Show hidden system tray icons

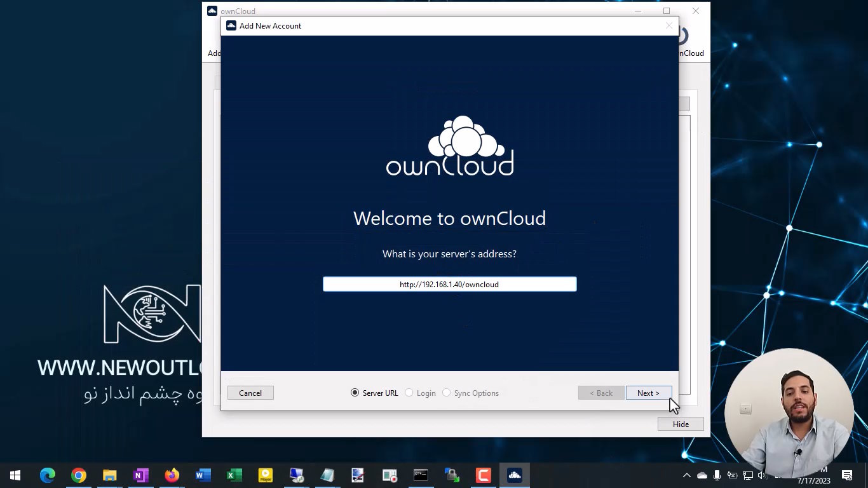[x=687, y=475]
